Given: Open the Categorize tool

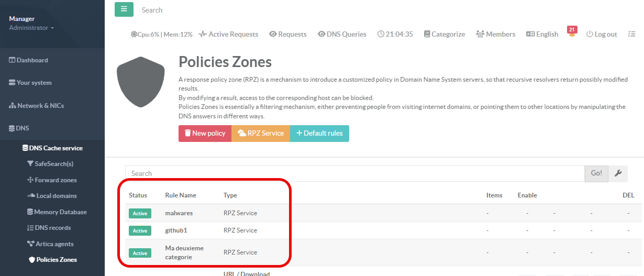Looking at the screenshot, I should click(444, 34).
